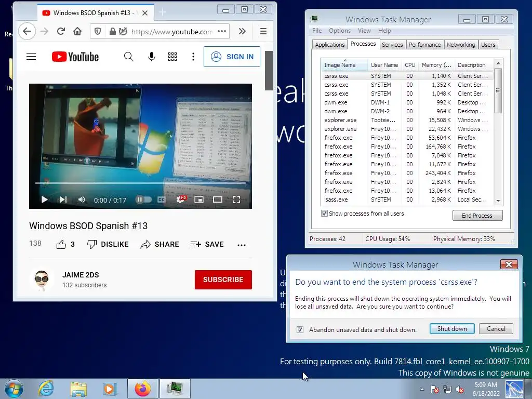Screen dimensions: 532x399
Task: Open Firefox home page button
Action: (x=77, y=32)
